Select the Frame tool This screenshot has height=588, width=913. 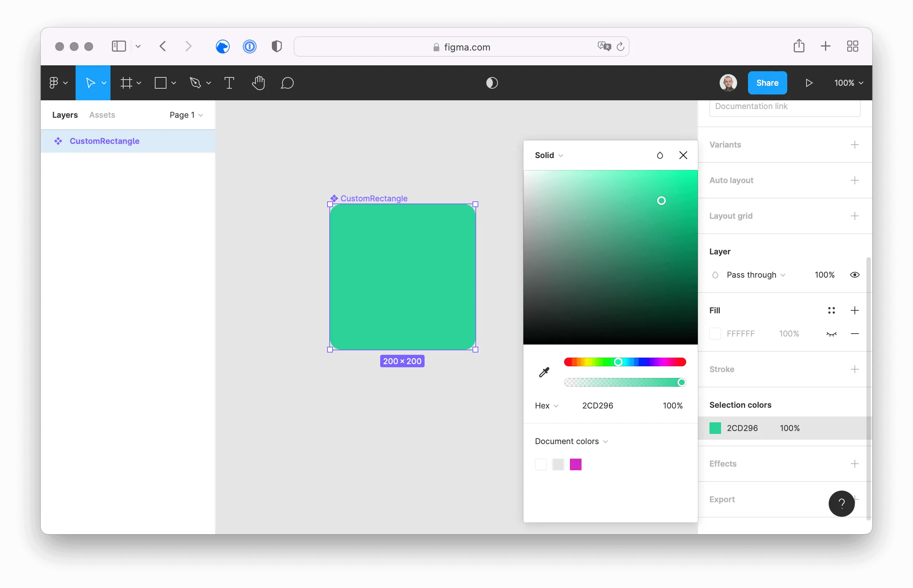pyautogui.click(x=127, y=83)
